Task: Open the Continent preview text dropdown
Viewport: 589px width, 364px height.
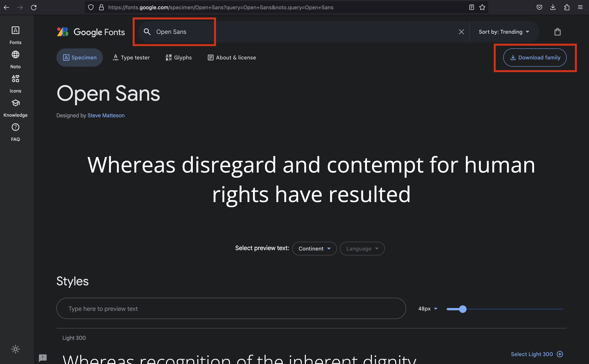Action: pyautogui.click(x=315, y=248)
